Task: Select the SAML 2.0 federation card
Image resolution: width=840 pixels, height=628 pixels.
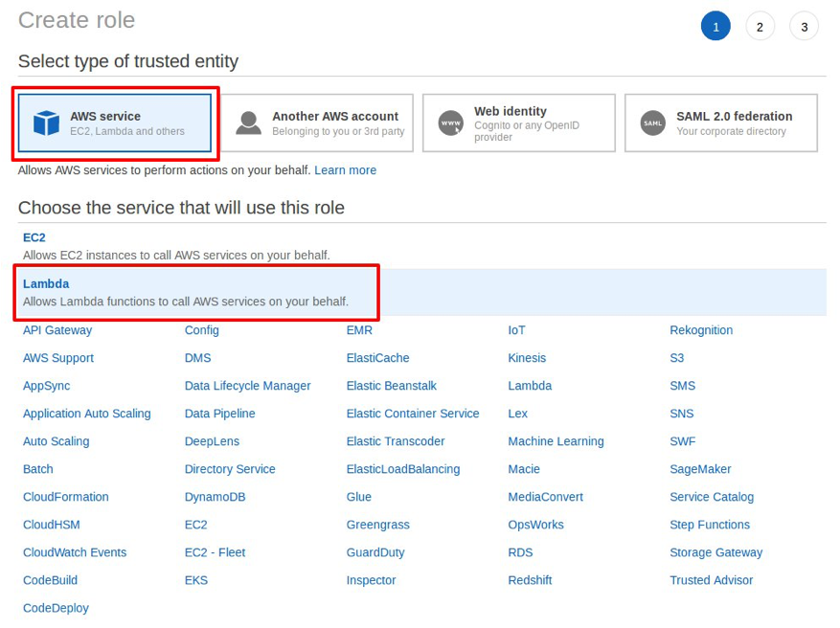Action: (721, 123)
